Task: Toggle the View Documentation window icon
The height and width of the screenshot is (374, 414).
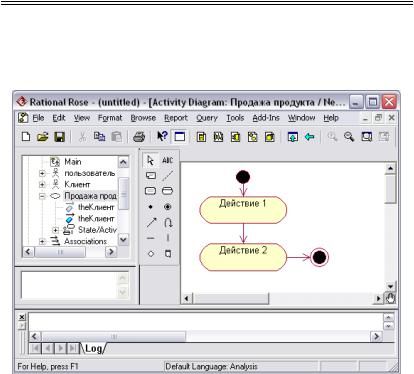Action: point(180,137)
